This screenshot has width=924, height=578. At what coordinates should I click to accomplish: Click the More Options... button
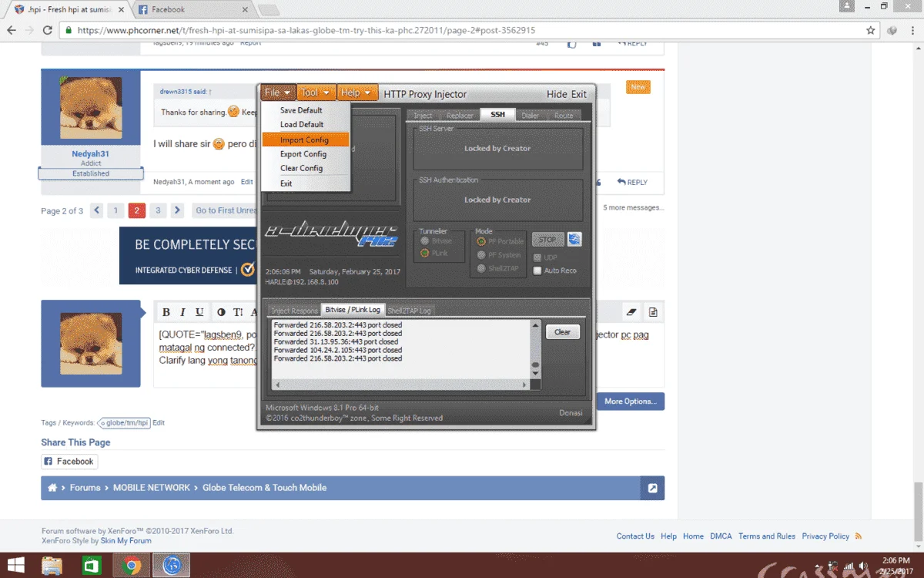click(x=630, y=402)
